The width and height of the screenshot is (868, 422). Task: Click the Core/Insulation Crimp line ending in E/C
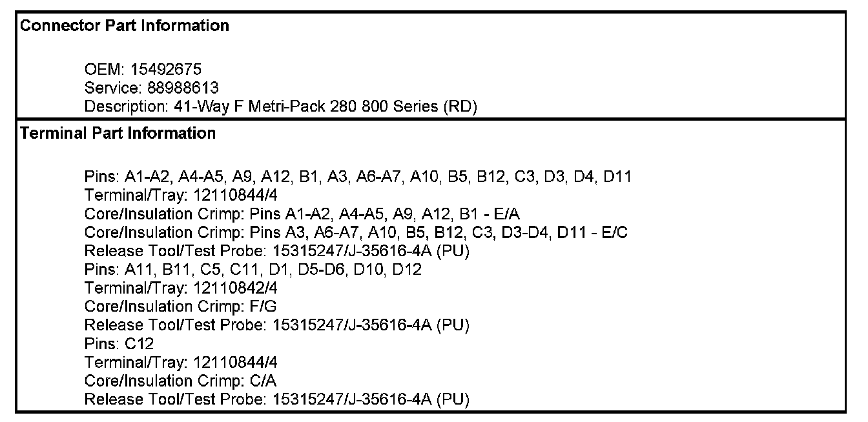[356, 232]
